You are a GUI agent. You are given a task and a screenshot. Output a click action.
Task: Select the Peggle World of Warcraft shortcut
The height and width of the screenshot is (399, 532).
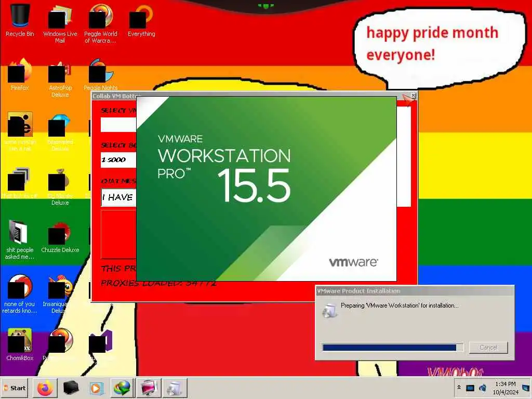click(x=100, y=24)
